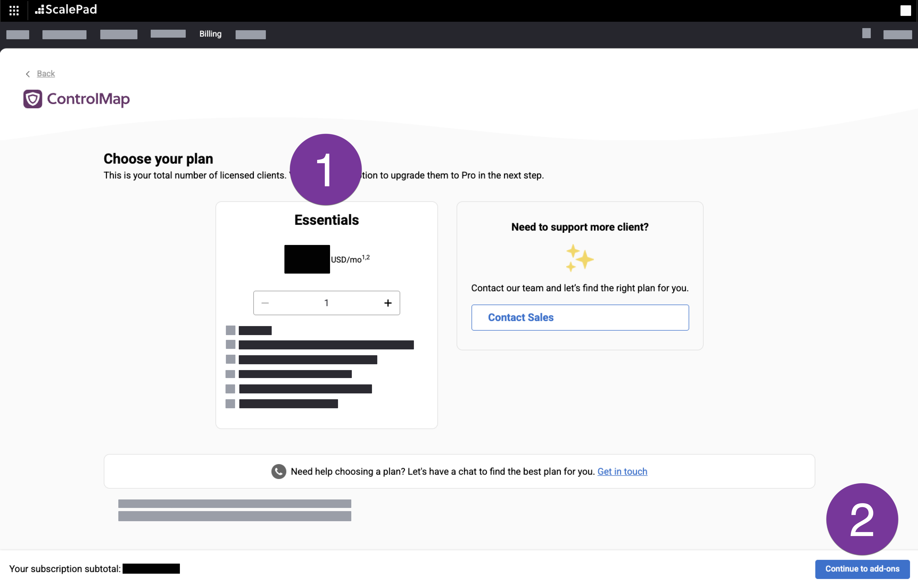Click the Back link
The width and height of the screenshot is (918, 588).
click(46, 74)
